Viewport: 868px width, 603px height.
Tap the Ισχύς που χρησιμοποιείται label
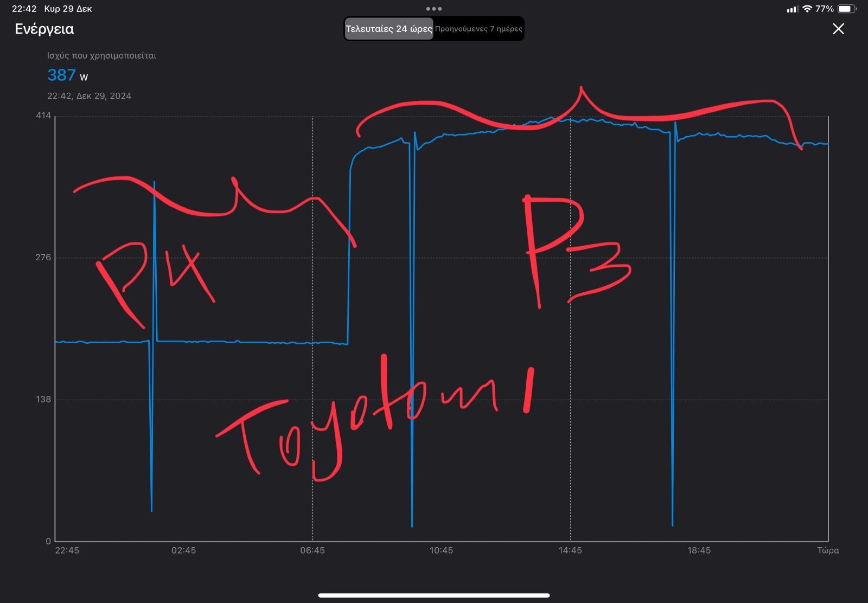pyautogui.click(x=101, y=55)
